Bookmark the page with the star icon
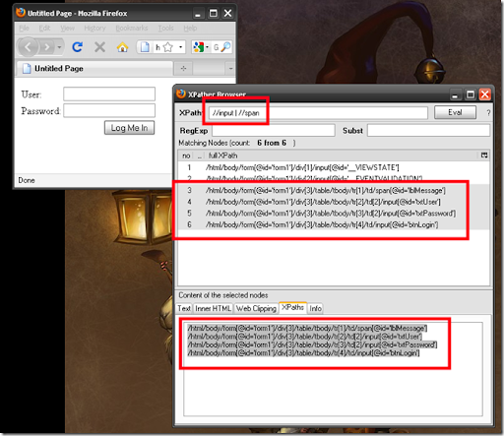Image resolution: width=504 pixels, height=436 pixels. [168, 47]
